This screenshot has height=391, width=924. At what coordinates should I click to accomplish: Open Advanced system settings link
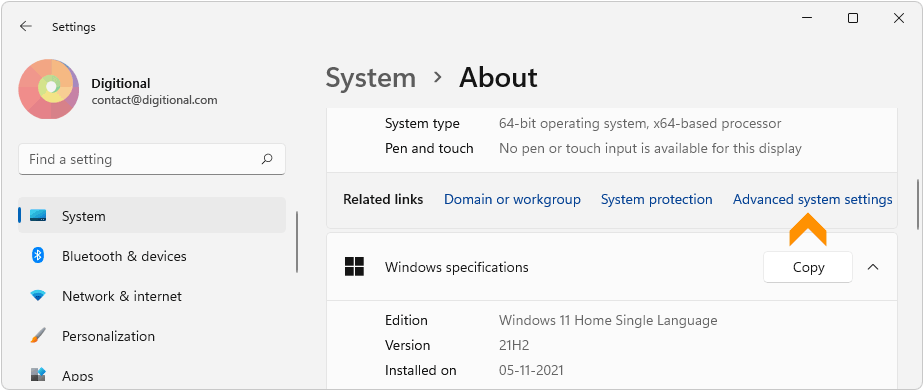(x=813, y=200)
